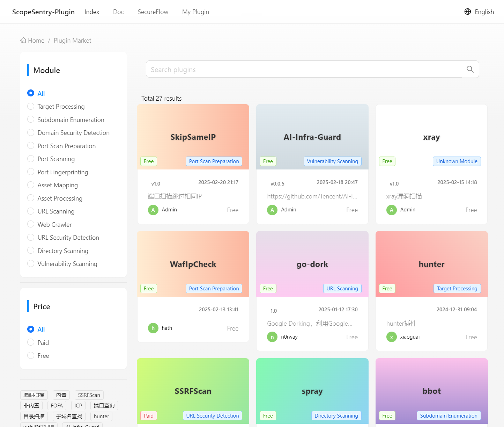Select Asset Processing module filter
504x427 pixels.
(55, 198)
